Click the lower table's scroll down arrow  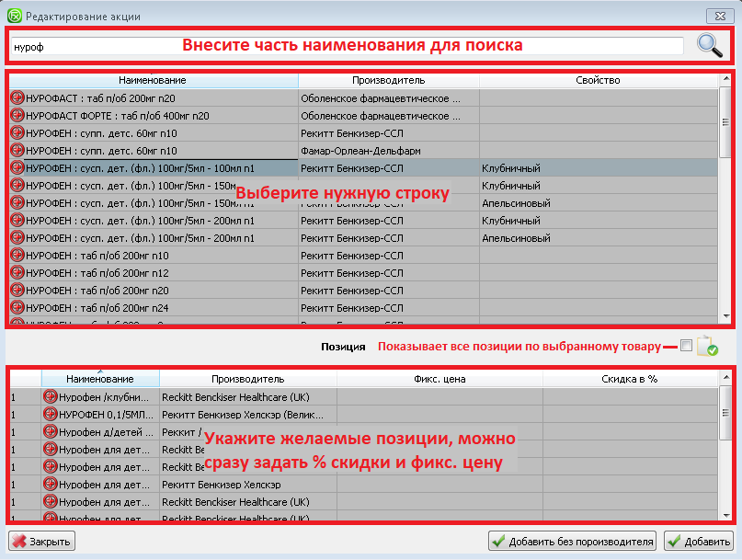tap(725, 516)
